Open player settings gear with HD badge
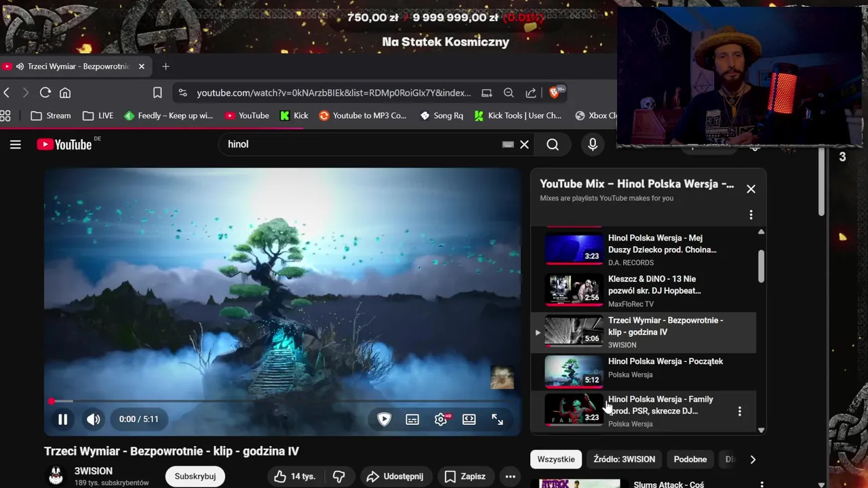Viewport: 868px width, 488px height. pyautogui.click(x=441, y=420)
